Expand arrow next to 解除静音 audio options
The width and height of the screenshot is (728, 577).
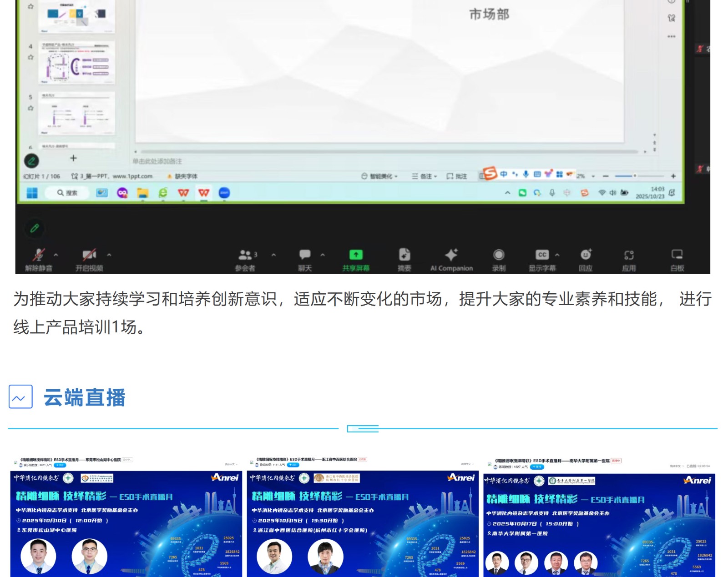[56, 255]
